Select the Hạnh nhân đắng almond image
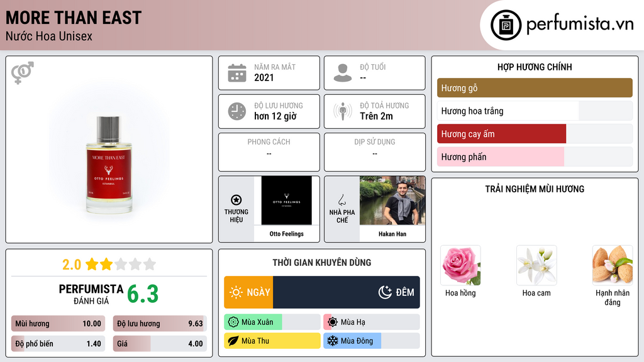Screen dimensions: 644x362 pyautogui.click(x=613, y=266)
